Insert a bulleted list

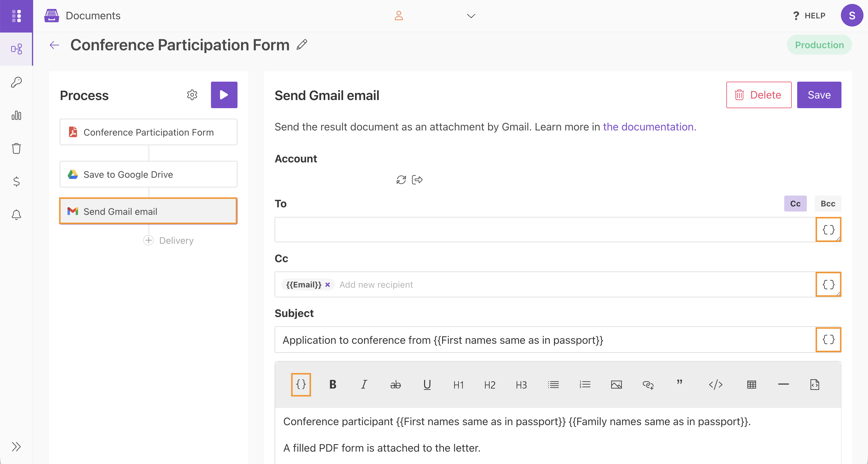pos(553,384)
